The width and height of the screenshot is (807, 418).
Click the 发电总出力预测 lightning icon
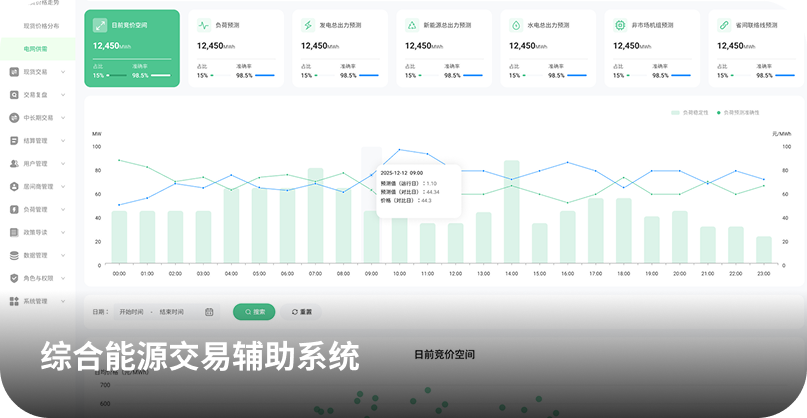pos(308,25)
